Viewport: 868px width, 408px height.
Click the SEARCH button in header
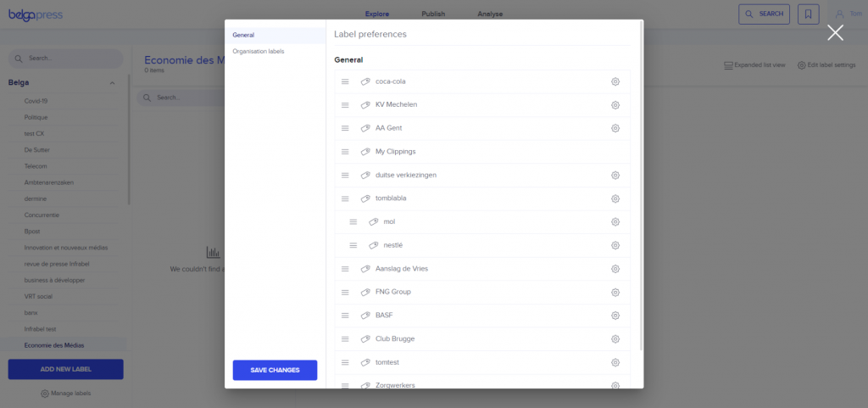click(x=764, y=14)
